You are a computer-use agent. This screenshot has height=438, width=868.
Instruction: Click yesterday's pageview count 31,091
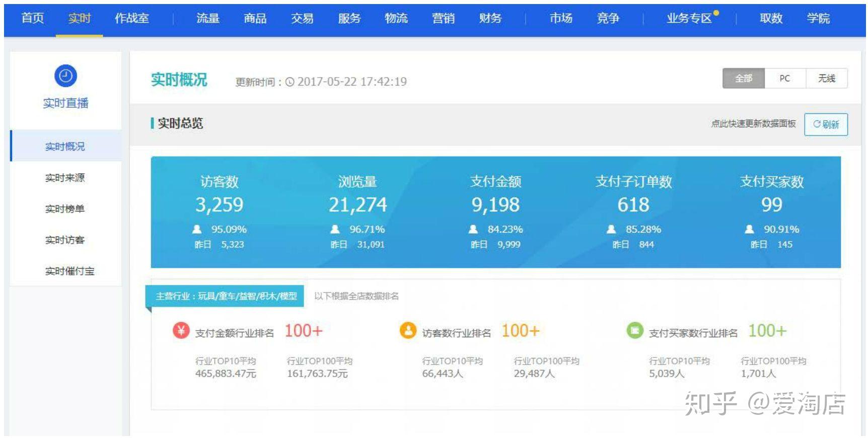tap(371, 245)
